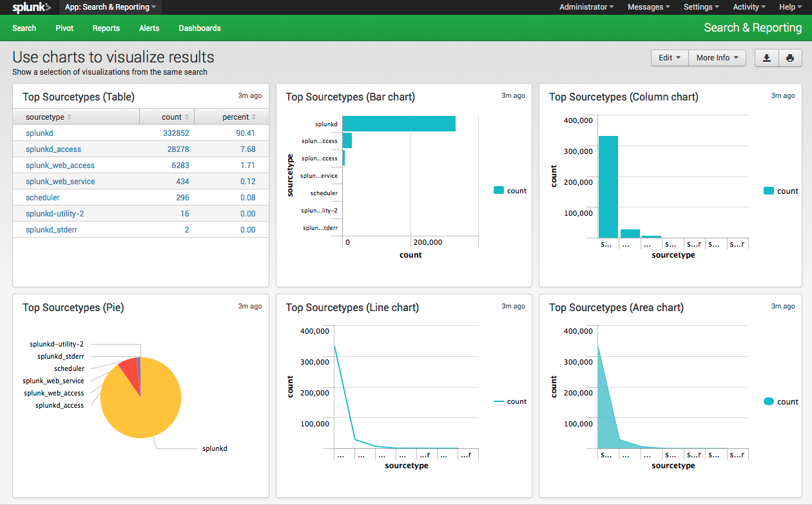Image resolution: width=812 pixels, height=505 pixels.
Task: Click count value 296
Action: (x=182, y=198)
